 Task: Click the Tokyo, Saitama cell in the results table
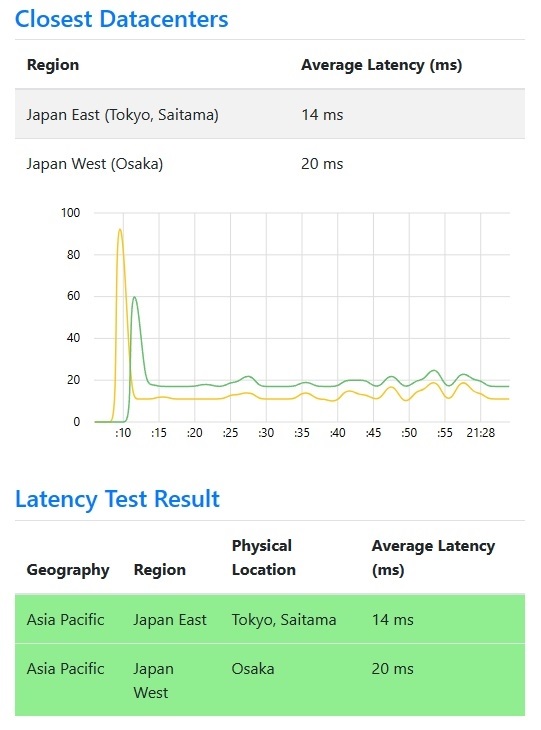click(x=284, y=620)
